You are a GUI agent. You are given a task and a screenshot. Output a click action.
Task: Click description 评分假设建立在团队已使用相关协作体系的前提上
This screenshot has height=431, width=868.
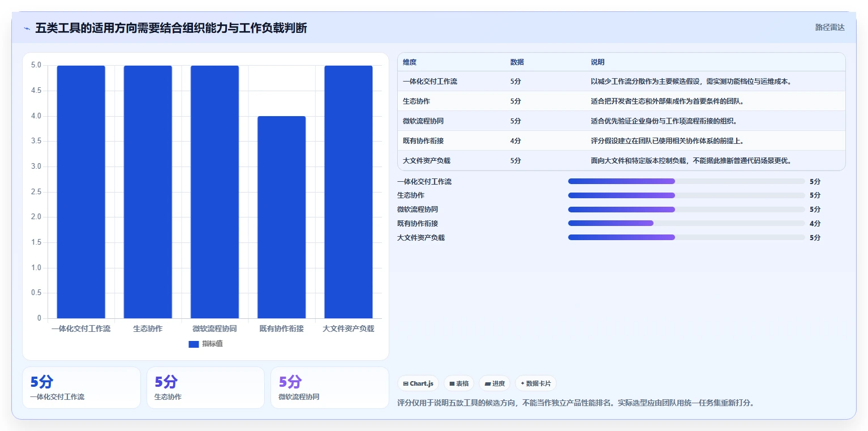tap(667, 141)
